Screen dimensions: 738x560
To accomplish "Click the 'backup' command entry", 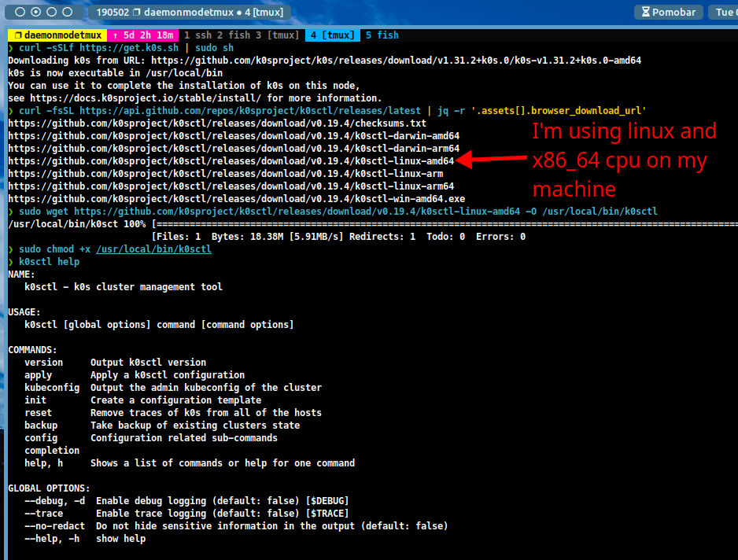I will pos(41,426).
